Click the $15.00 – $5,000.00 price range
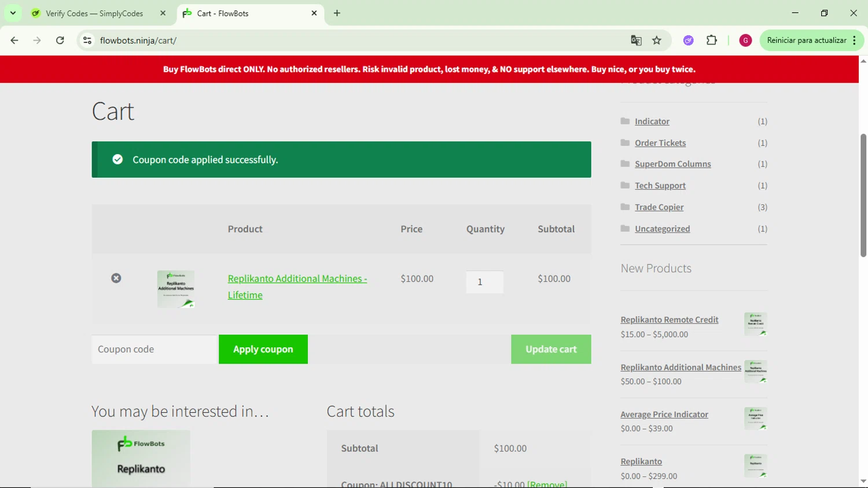This screenshot has height=488, width=868. pos(654,334)
